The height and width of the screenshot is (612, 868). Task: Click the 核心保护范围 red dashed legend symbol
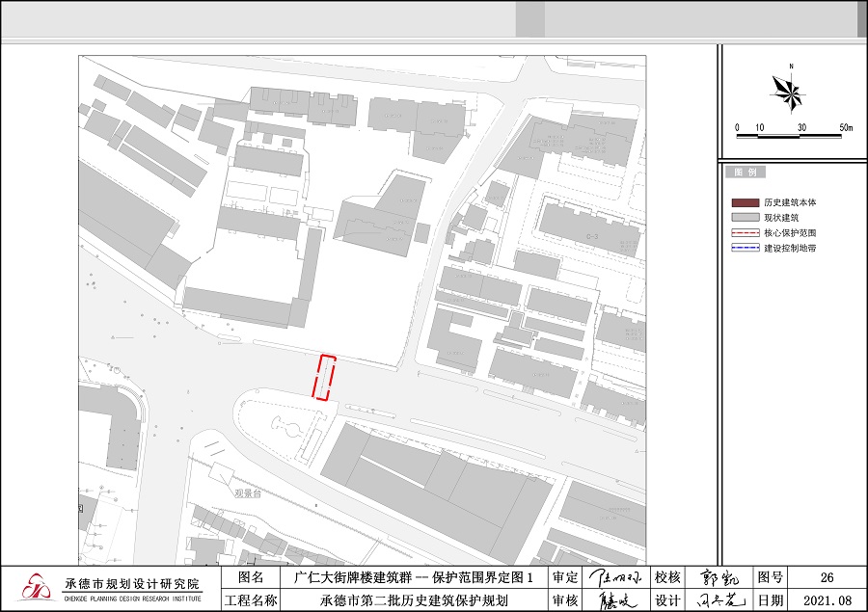coord(746,233)
